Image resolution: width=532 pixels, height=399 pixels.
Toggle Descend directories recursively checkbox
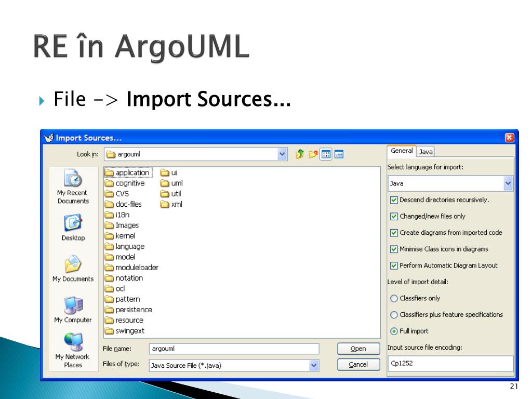394,200
